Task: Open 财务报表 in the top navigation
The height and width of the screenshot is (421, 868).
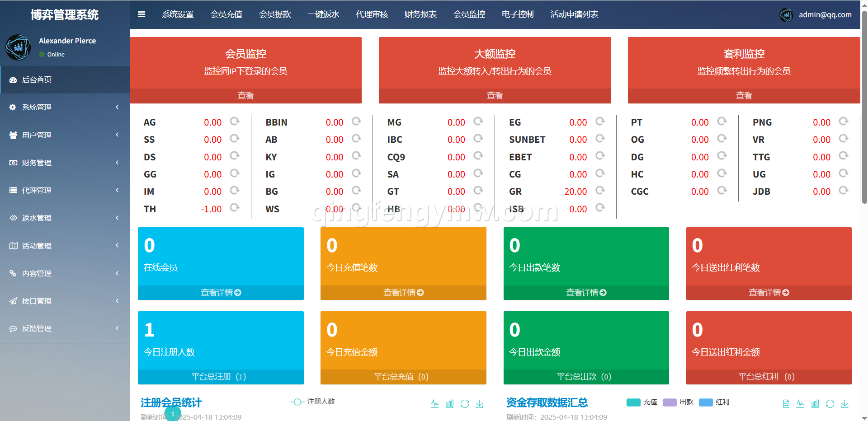Action: [x=420, y=14]
